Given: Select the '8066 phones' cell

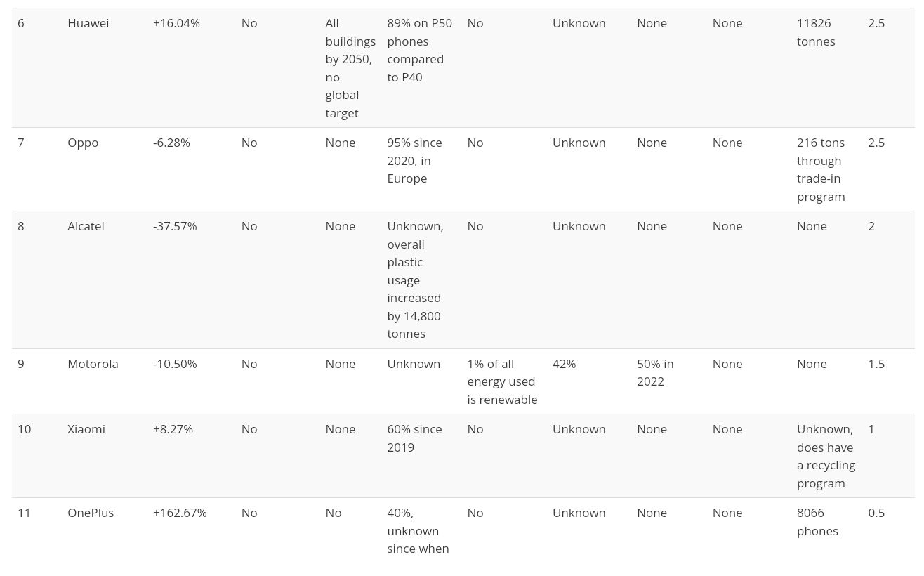Looking at the screenshot, I should (817, 522).
